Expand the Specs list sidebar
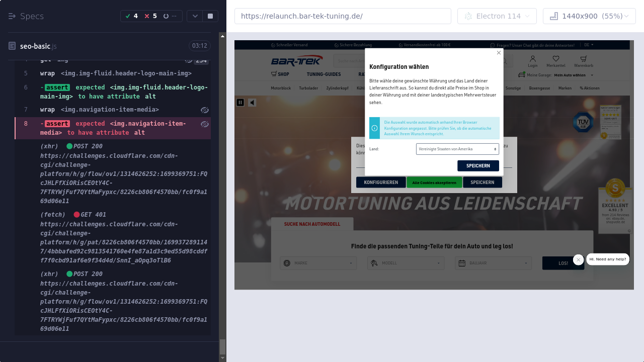 click(x=12, y=16)
